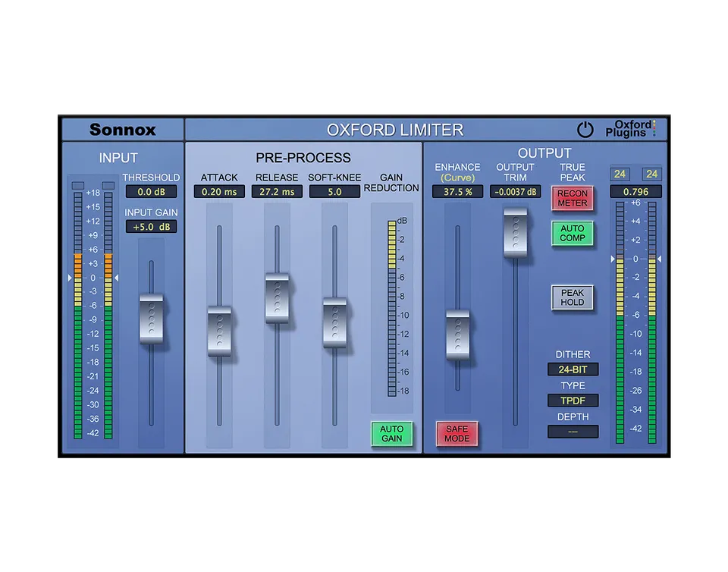Click the Enhance fader handle
Viewport: 728px width, 572px height.
point(458,335)
